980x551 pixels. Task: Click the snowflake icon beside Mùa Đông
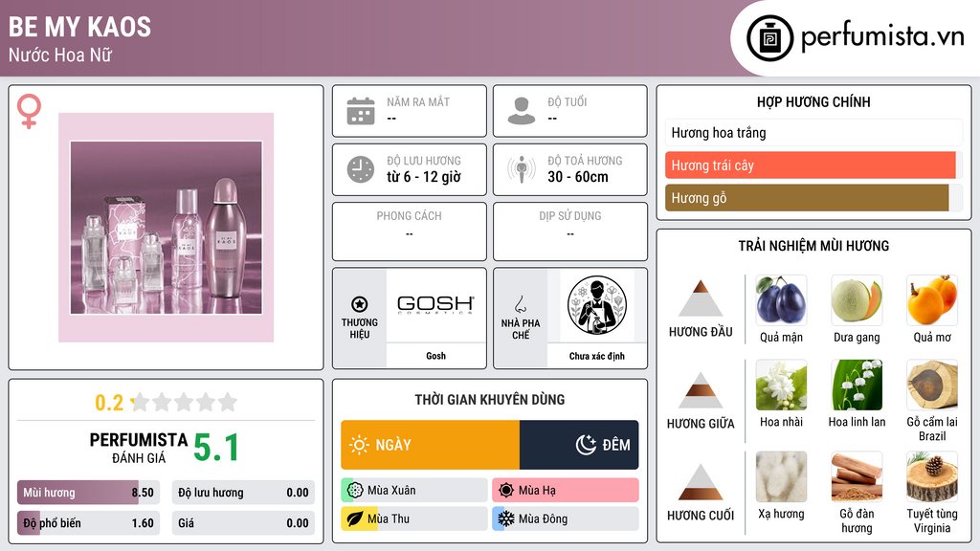(506, 518)
